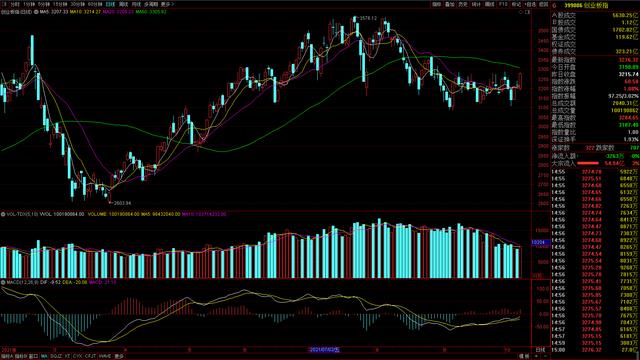The width and height of the screenshot is (640, 360).
Task: Switch to 1分钟 period tab
Action: (29, 4)
